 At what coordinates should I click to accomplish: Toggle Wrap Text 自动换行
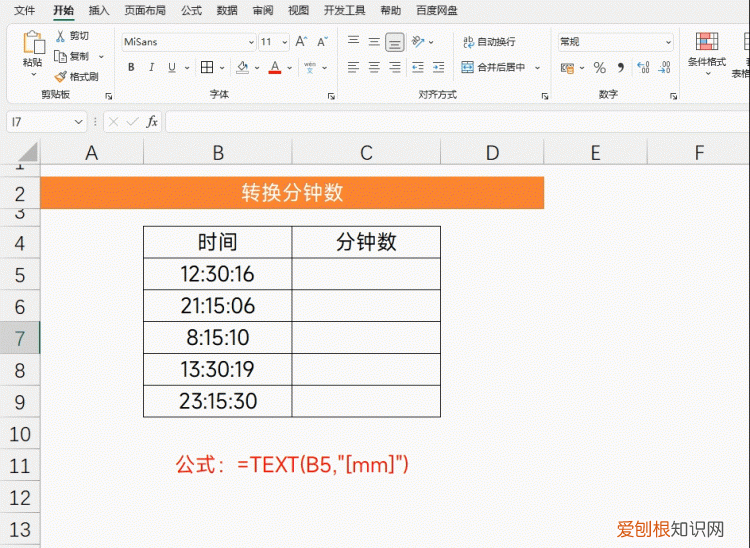tap(489, 42)
